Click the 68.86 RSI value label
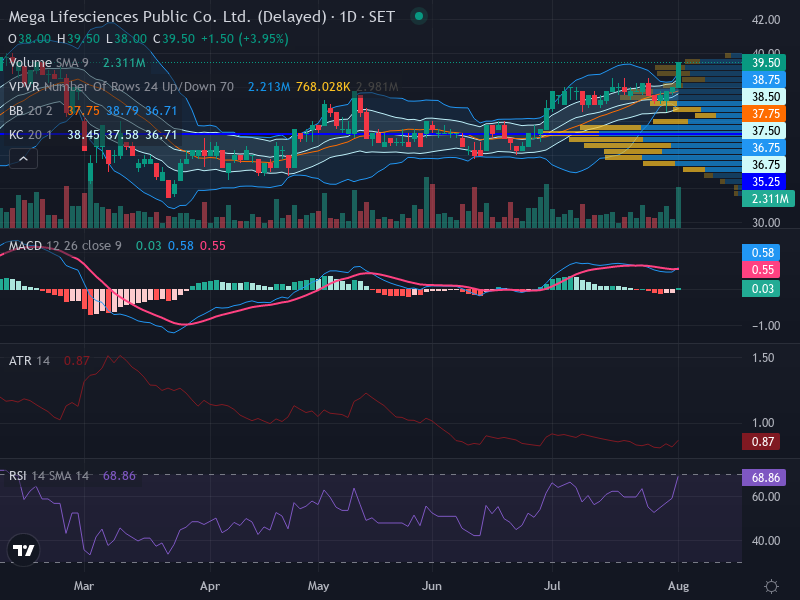800x600 pixels. [x=763, y=478]
